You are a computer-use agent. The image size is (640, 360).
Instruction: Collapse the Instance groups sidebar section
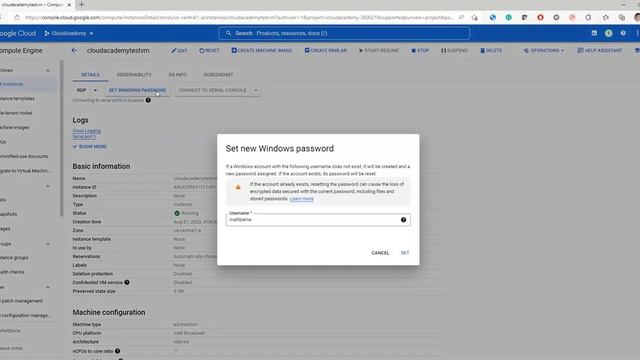point(48,244)
